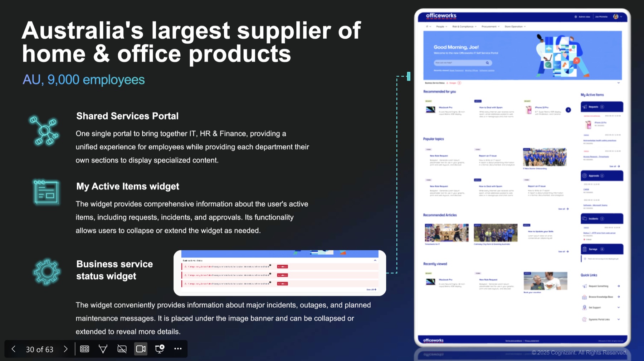Image resolution: width=644 pixels, height=361 pixels.
Task: Click Browse Knowledge Base quick link
Action: click(601, 297)
